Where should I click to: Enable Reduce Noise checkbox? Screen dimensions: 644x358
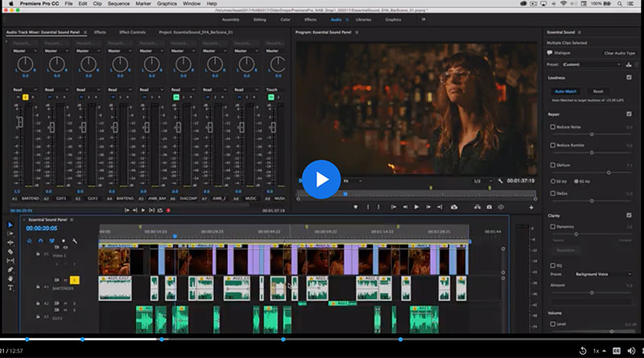click(x=553, y=127)
